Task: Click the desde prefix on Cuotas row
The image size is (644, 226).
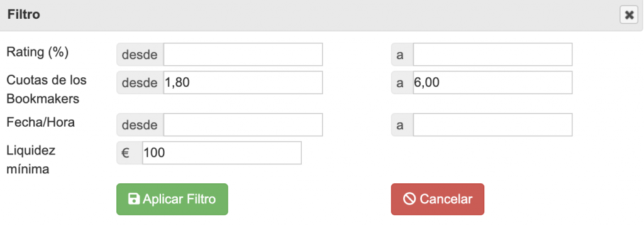Action: 140,82
